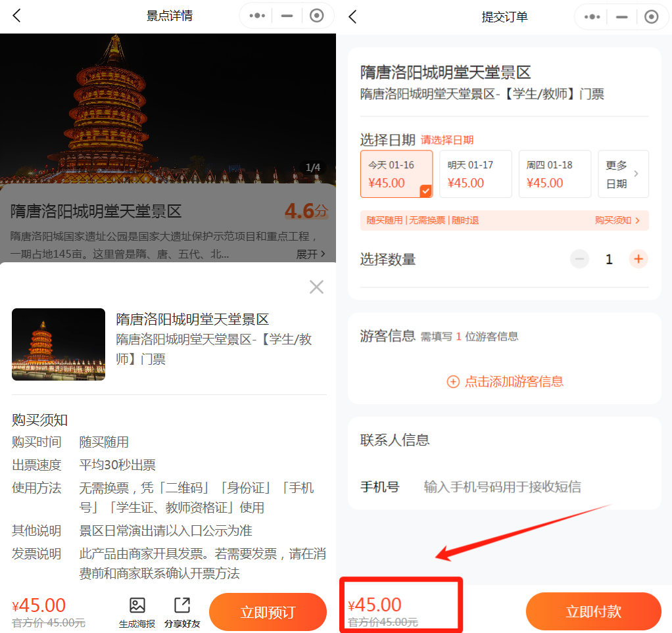The width and height of the screenshot is (672, 633).
Task: Click the 4.6分 rating score
Action: [x=306, y=211]
